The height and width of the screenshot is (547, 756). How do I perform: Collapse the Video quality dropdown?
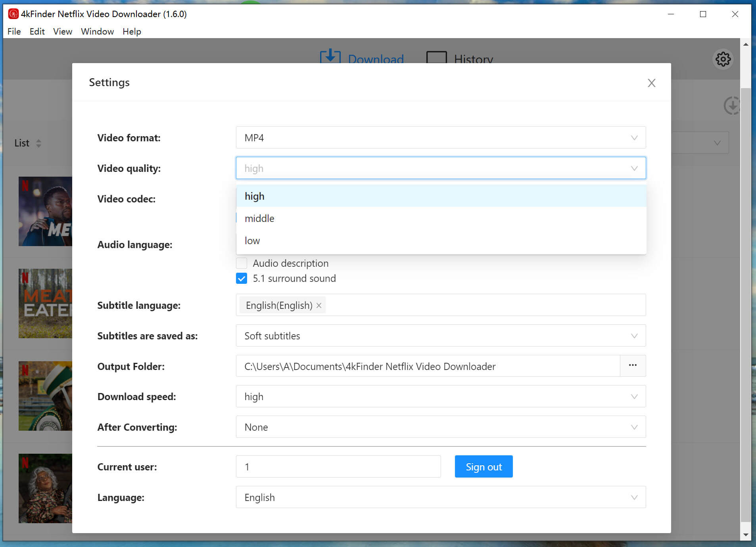[441, 168]
